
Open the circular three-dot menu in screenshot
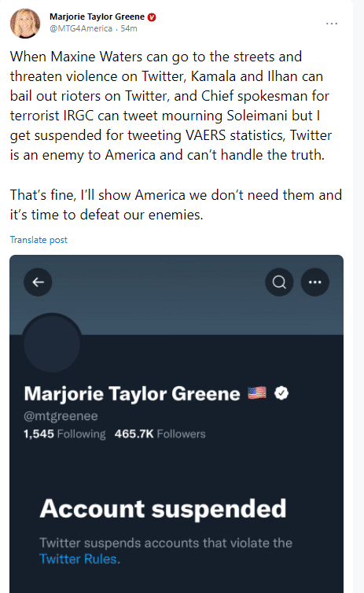[314, 282]
